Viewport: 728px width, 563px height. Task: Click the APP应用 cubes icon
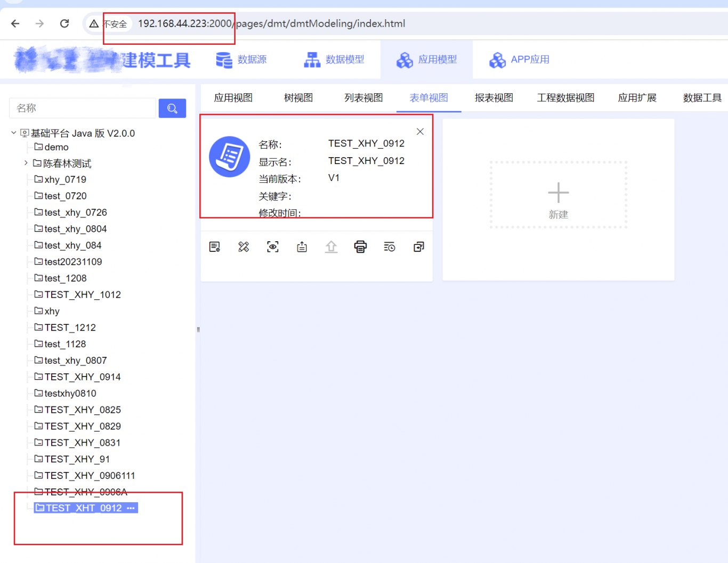497,60
